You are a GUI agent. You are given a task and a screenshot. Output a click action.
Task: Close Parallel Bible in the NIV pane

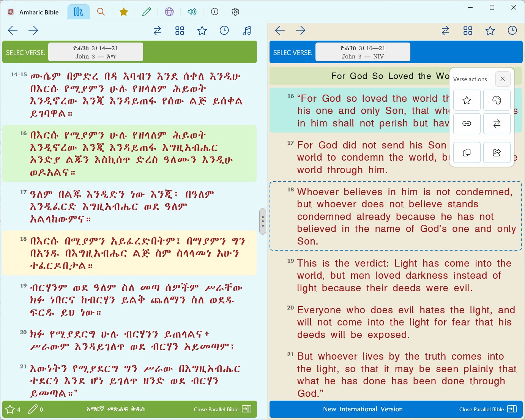click(x=488, y=409)
